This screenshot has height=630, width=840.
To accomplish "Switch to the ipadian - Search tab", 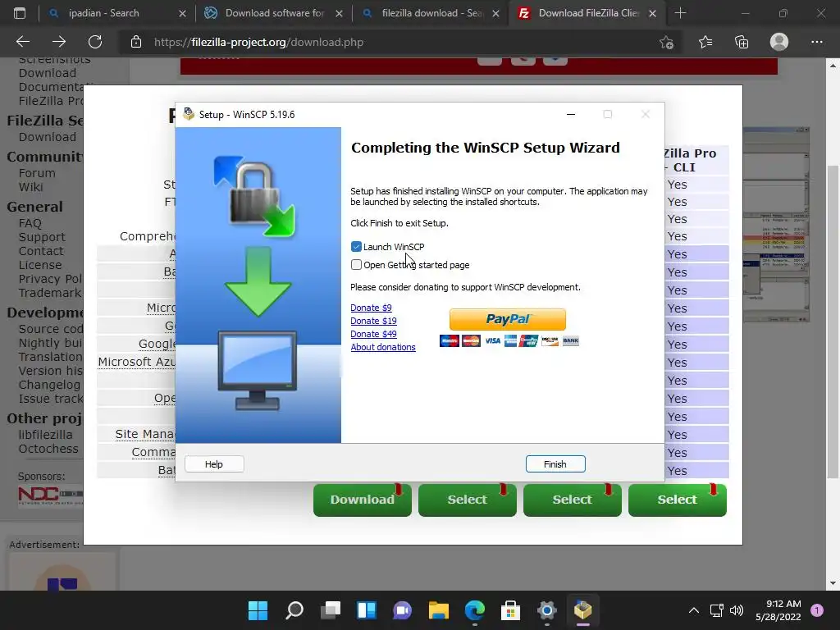I will tap(104, 13).
